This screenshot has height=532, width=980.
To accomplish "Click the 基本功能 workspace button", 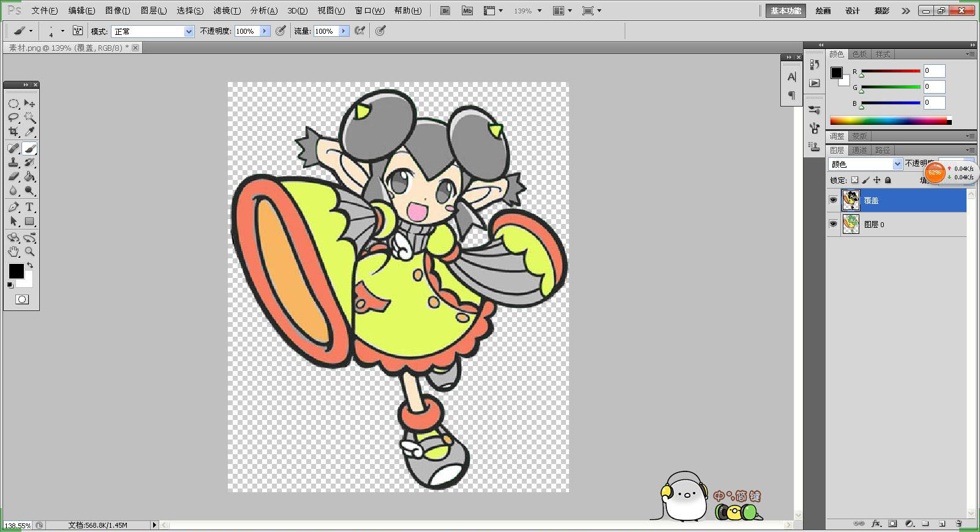I will pyautogui.click(x=786, y=10).
